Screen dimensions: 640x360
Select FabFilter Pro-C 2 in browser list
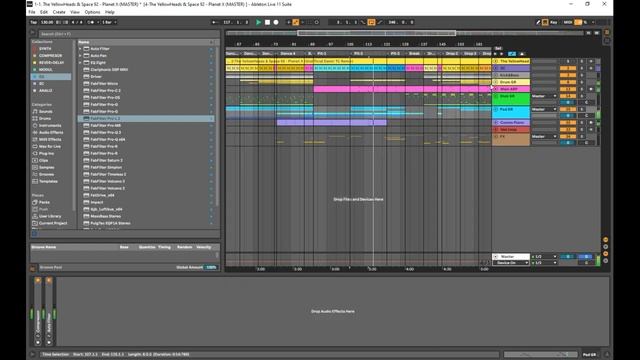(x=146, y=90)
